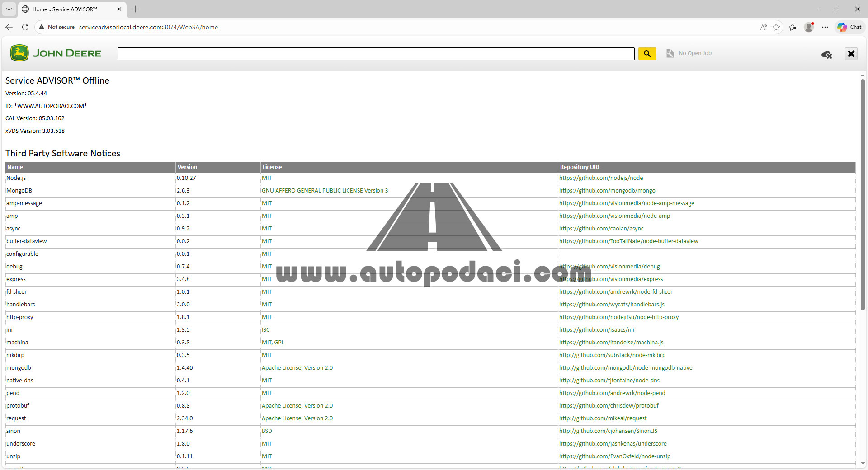Click the John Deere logo
The width and height of the screenshot is (868, 470).
(x=56, y=53)
